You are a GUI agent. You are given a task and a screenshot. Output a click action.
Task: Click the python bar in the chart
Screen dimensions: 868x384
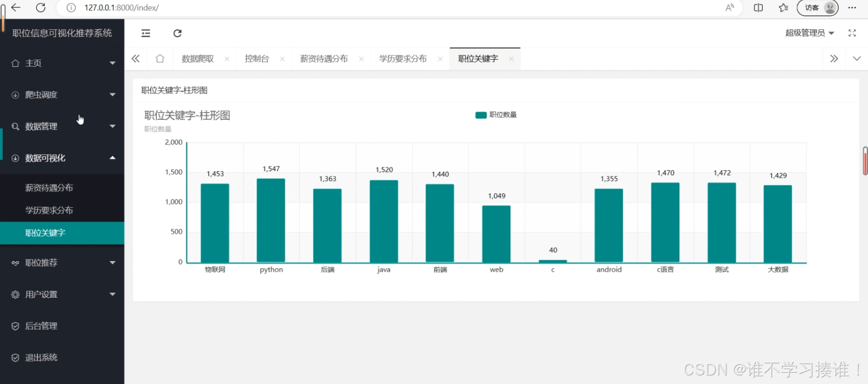click(271, 220)
